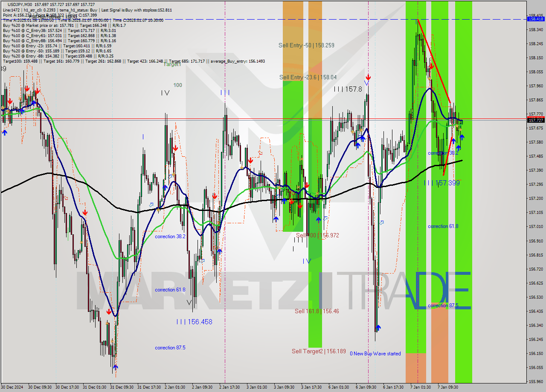This screenshot has width=546, height=392.
Task: Click the 'Buy %10 @ C_Entry88: 156.494' line
Action: [59, 41]
